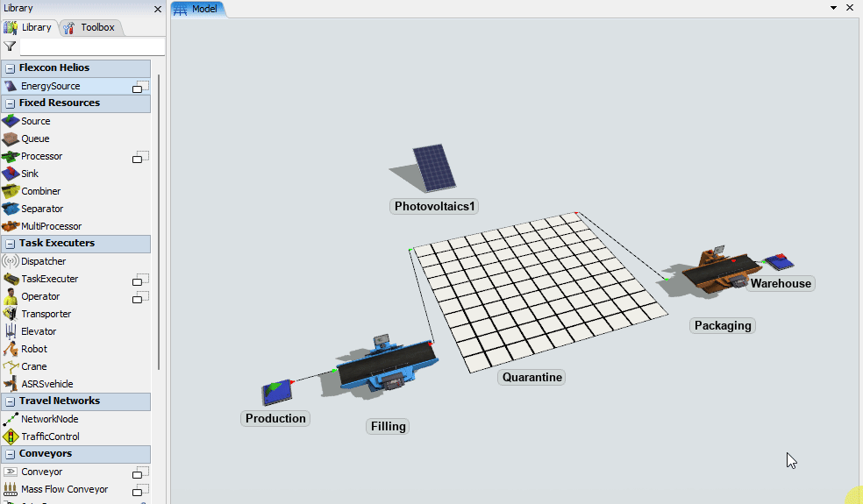Collapse the Flexcon Helios section
This screenshot has height=504, width=863.
pyautogui.click(x=10, y=68)
